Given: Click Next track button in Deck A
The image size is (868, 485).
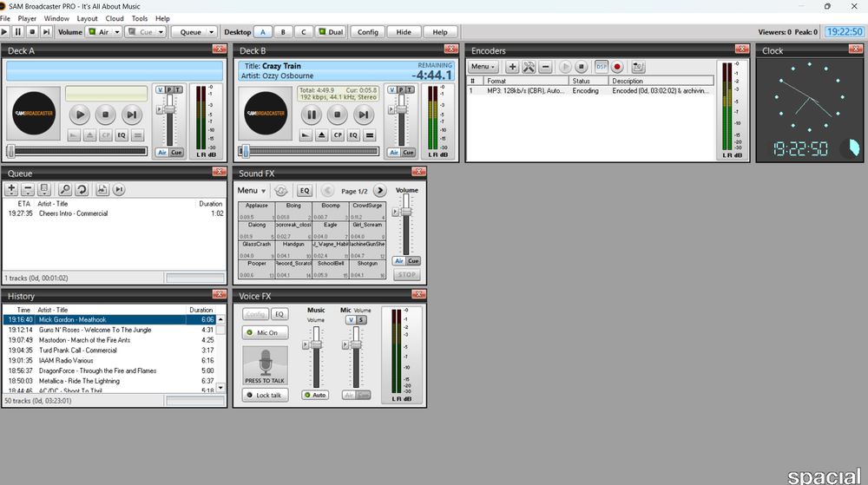Looking at the screenshot, I should tap(131, 115).
